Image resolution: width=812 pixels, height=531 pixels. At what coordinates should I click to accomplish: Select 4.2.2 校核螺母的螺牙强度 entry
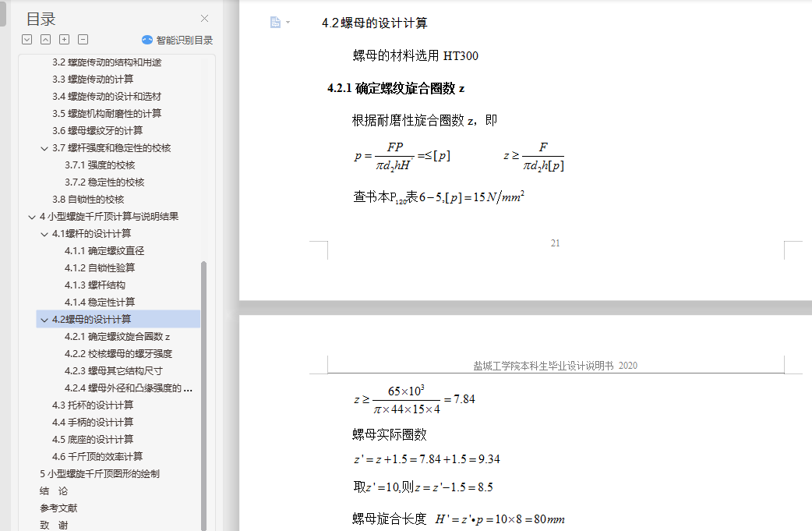click(118, 353)
